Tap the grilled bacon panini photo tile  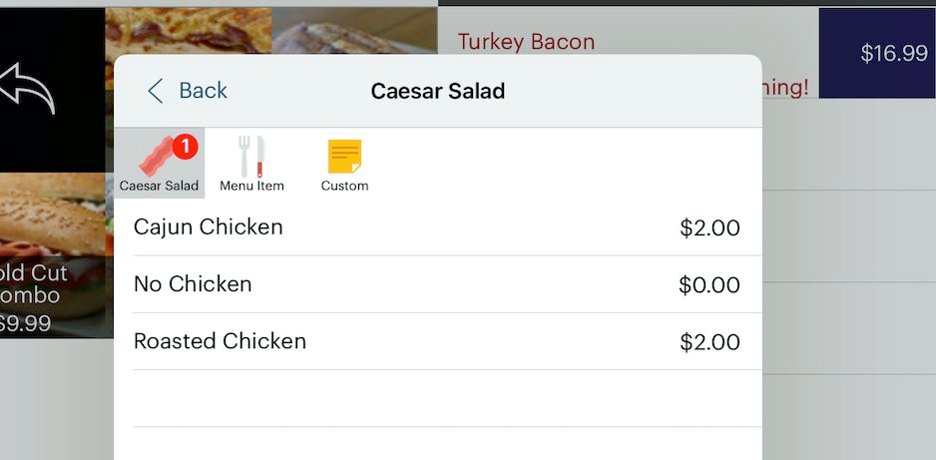(x=188, y=30)
